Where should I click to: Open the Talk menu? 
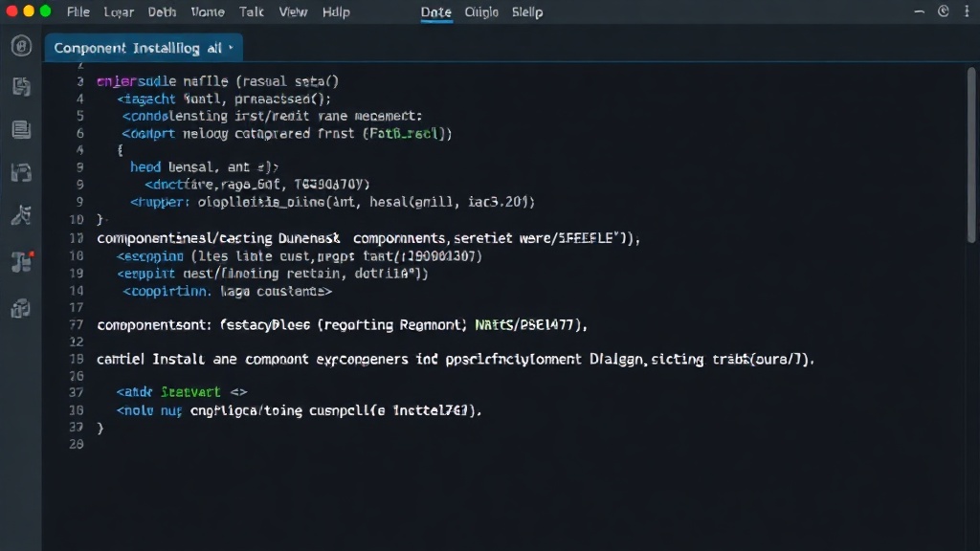[252, 11]
